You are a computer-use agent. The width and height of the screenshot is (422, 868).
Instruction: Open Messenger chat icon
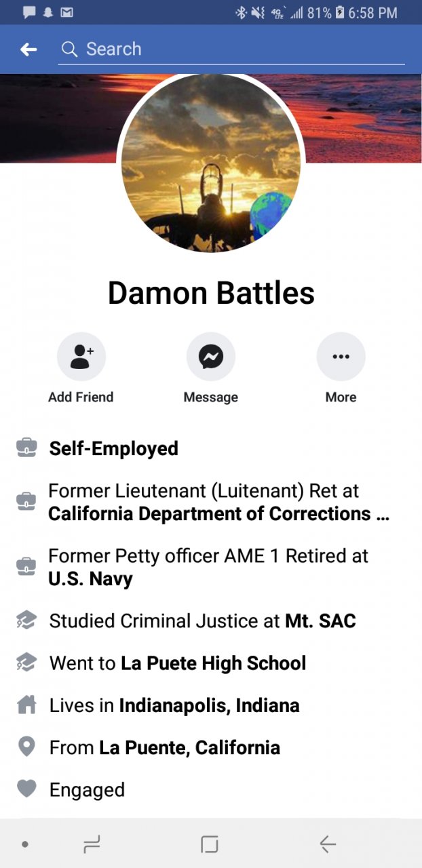(211, 357)
